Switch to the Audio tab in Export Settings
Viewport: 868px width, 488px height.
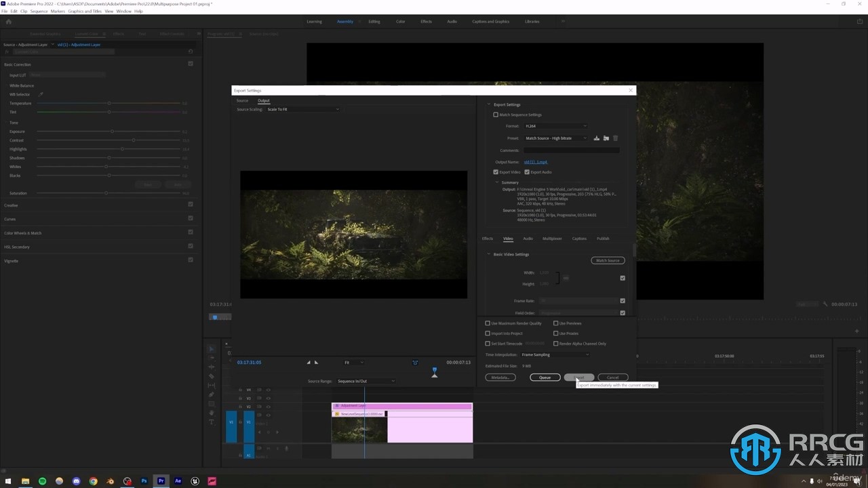[x=528, y=239]
